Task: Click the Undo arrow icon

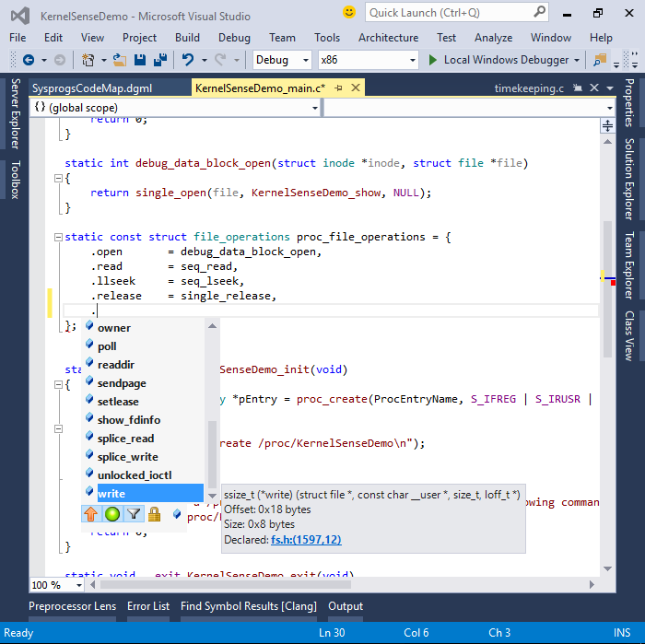Action: click(x=188, y=60)
